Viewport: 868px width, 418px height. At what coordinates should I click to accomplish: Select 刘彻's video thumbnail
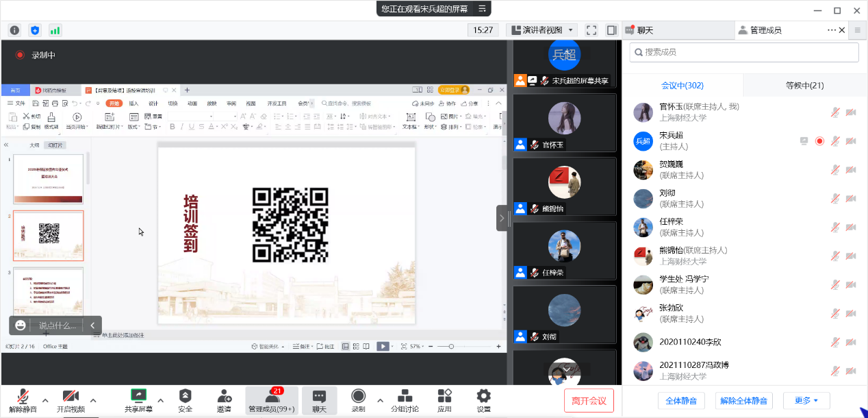[565, 314]
